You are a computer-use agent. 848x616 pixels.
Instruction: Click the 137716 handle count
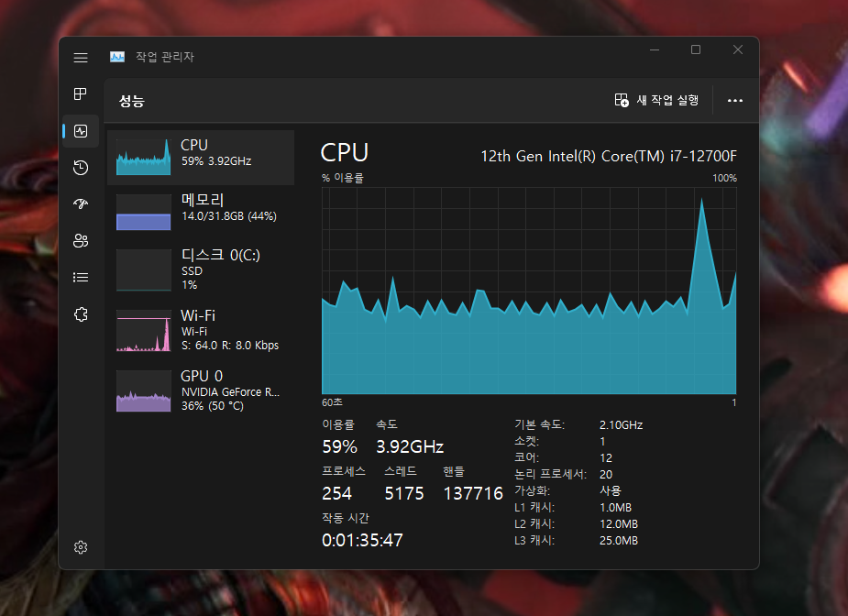(473, 493)
